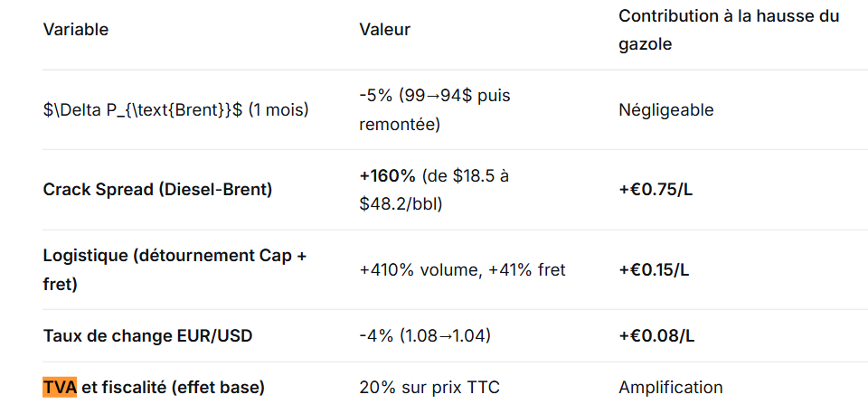Viewport: 868px width, 404px height.
Task: Select the +€0.08/L contribution cell
Action: click(656, 336)
